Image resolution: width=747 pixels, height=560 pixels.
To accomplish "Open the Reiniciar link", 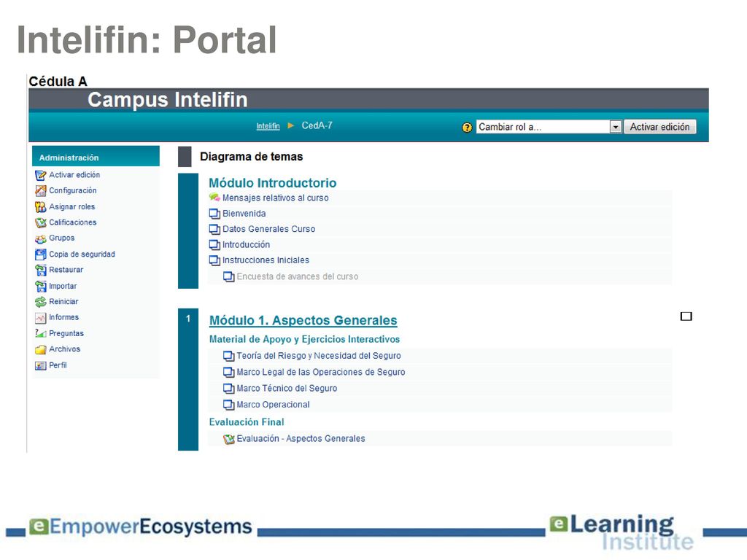I will 63,301.
